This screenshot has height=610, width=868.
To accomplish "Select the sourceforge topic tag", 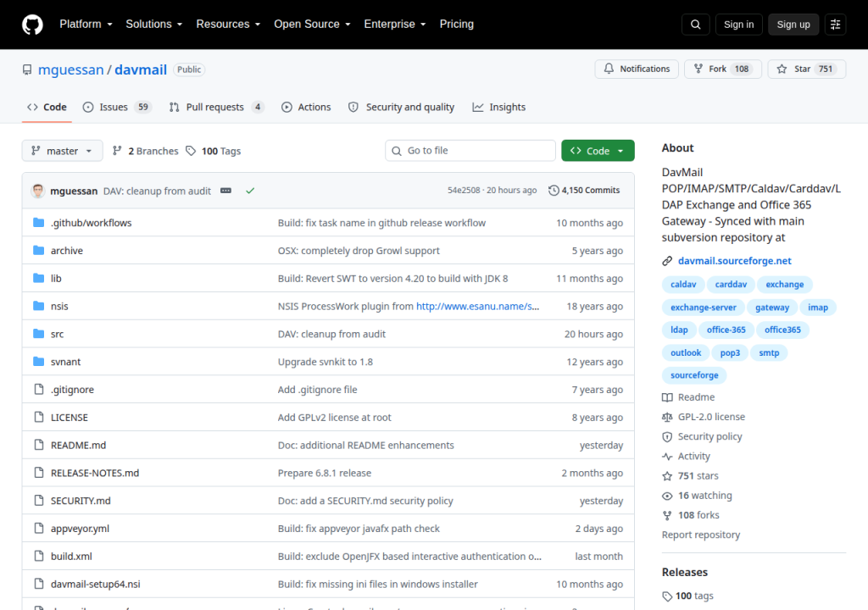I will [x=694, y=375].
